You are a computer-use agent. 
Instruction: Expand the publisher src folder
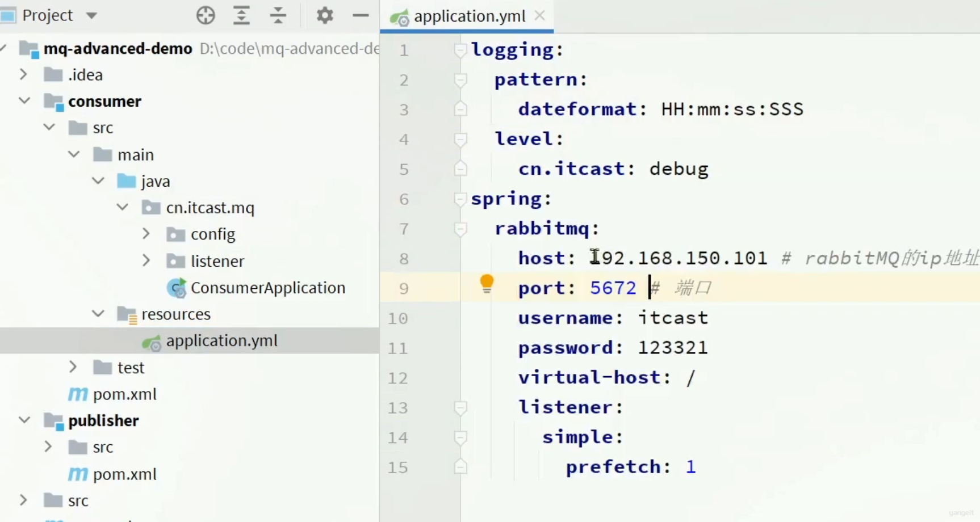pos(49,447)
